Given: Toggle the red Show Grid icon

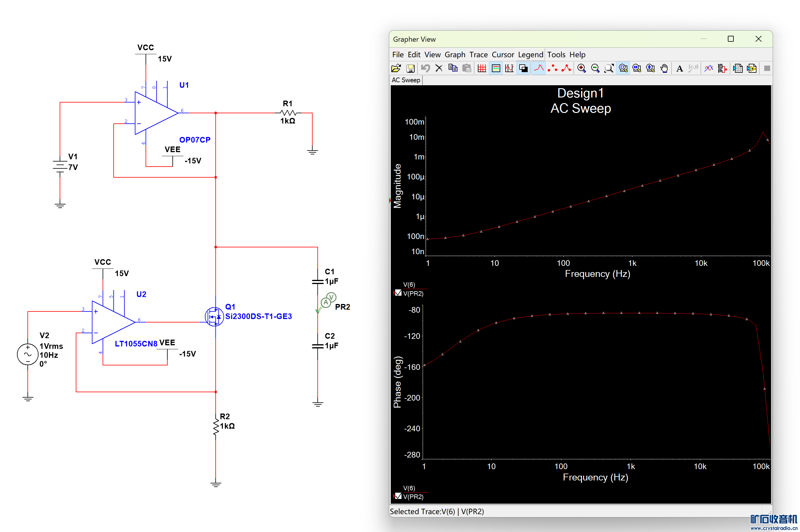Looking at the screenshot, I should 481,69.
